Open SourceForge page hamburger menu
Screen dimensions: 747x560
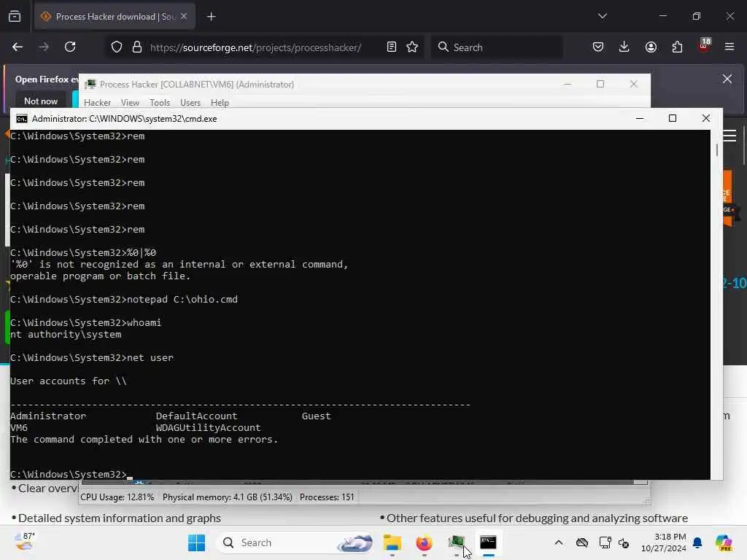(729, 136)
